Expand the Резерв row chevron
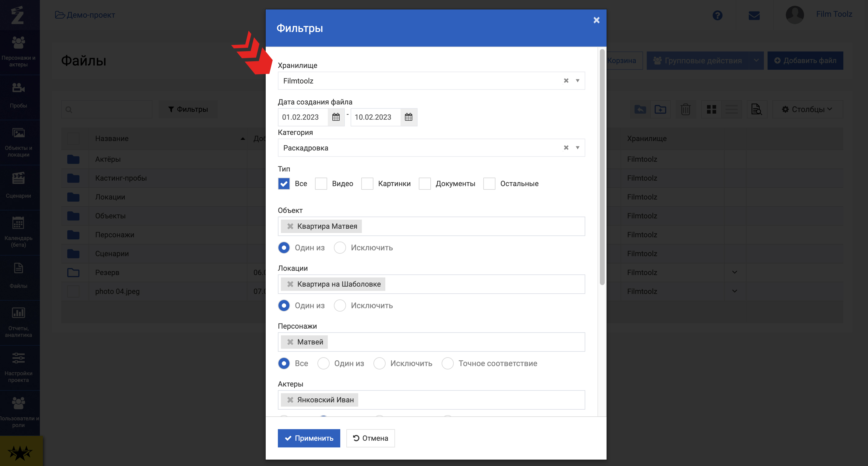This screenshot has height=466, width=868. coord(735,272)
